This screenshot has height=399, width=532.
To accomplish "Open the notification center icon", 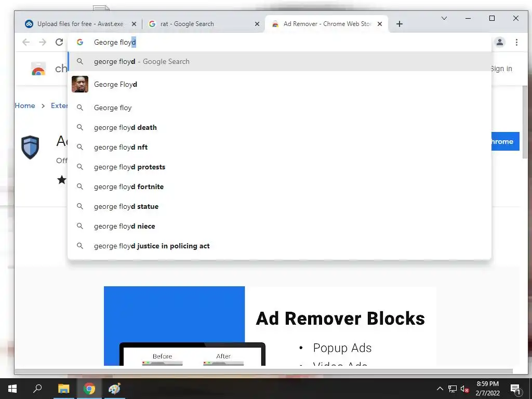I will 515,390.
